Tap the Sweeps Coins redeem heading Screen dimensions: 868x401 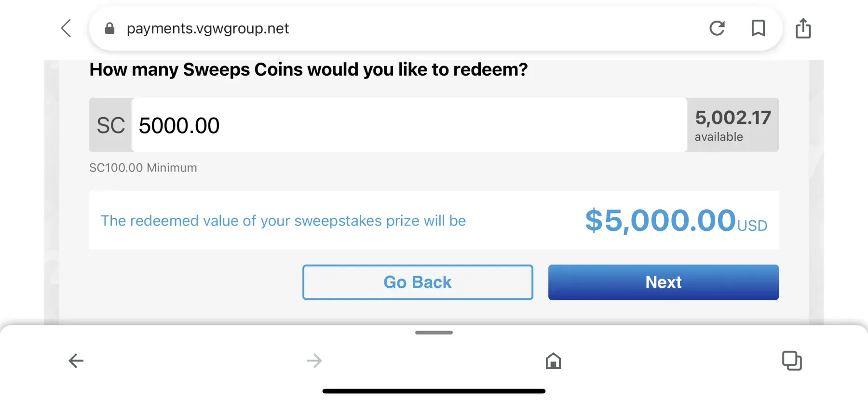click(309, 70)
